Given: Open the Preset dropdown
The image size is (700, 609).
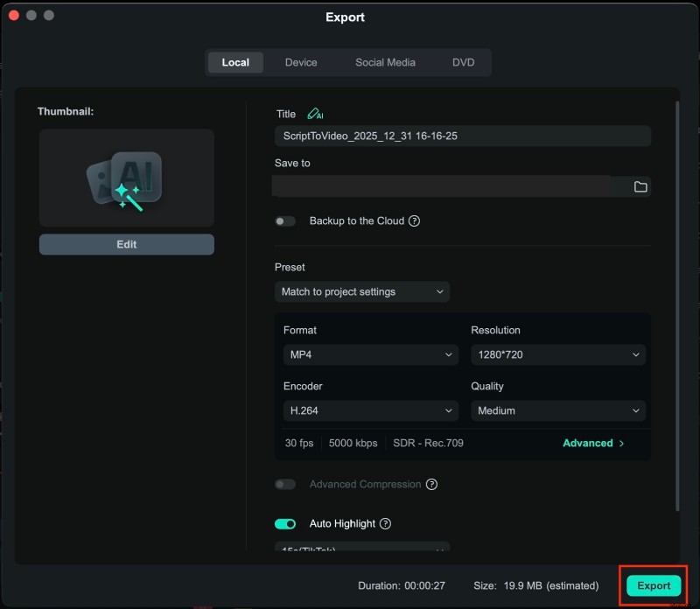Looking at the screenshot, I should (x=362, y=291).
